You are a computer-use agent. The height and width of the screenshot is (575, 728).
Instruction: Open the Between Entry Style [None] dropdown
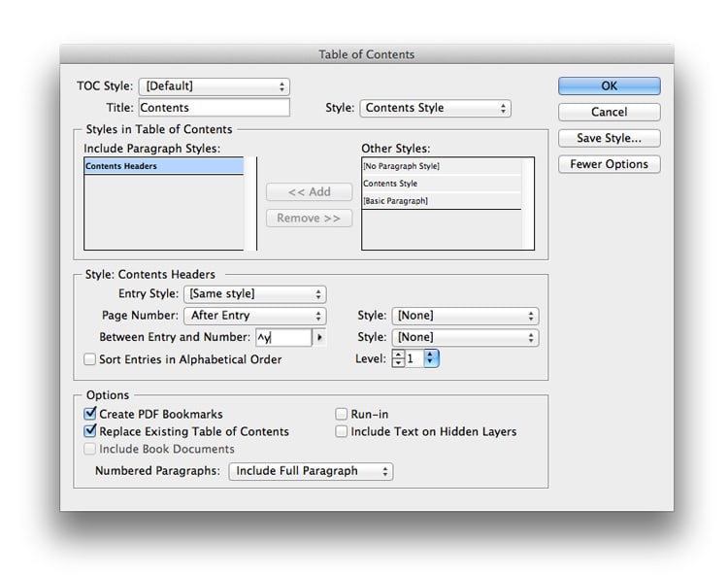(465, 338)
